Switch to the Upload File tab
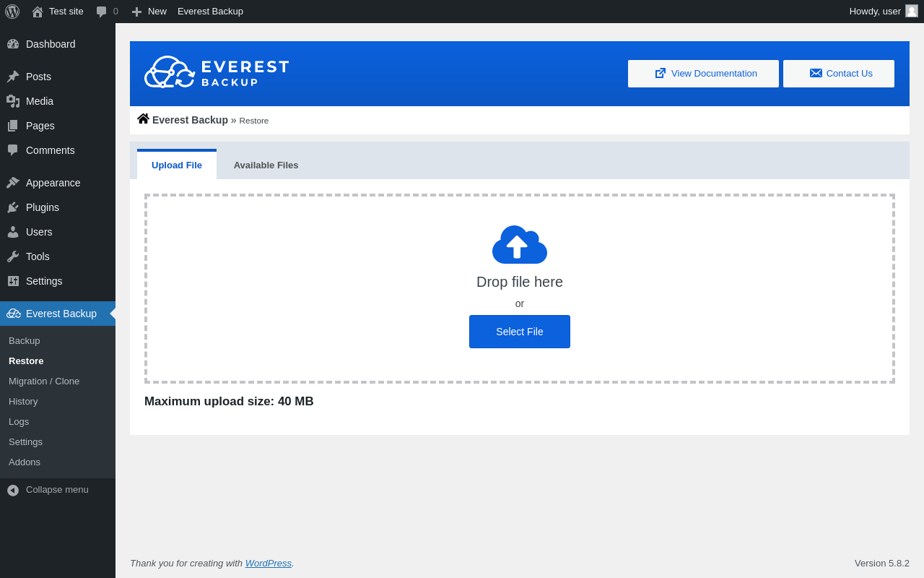Viewport: 924px width, 578px height. 177,165
